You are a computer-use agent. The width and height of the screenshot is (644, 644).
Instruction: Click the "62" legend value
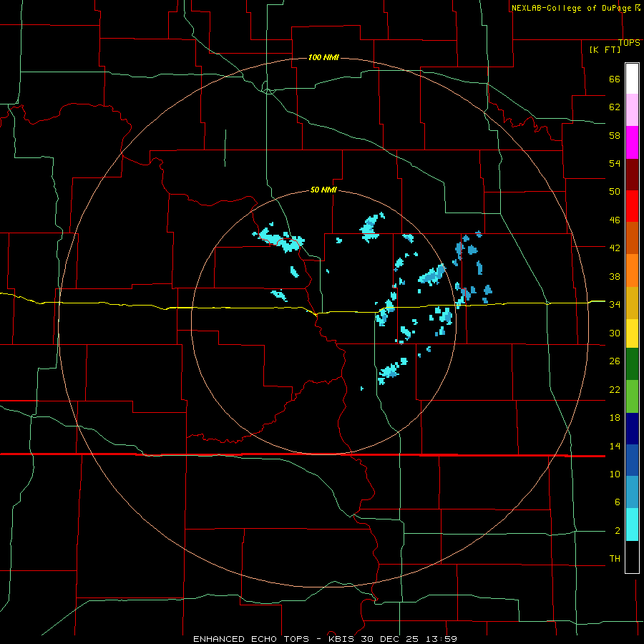click(x=615, y=107)
